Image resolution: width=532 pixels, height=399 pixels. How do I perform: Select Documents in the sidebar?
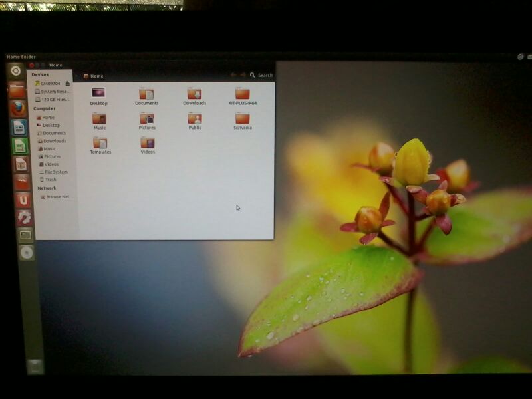click(52, 133)
